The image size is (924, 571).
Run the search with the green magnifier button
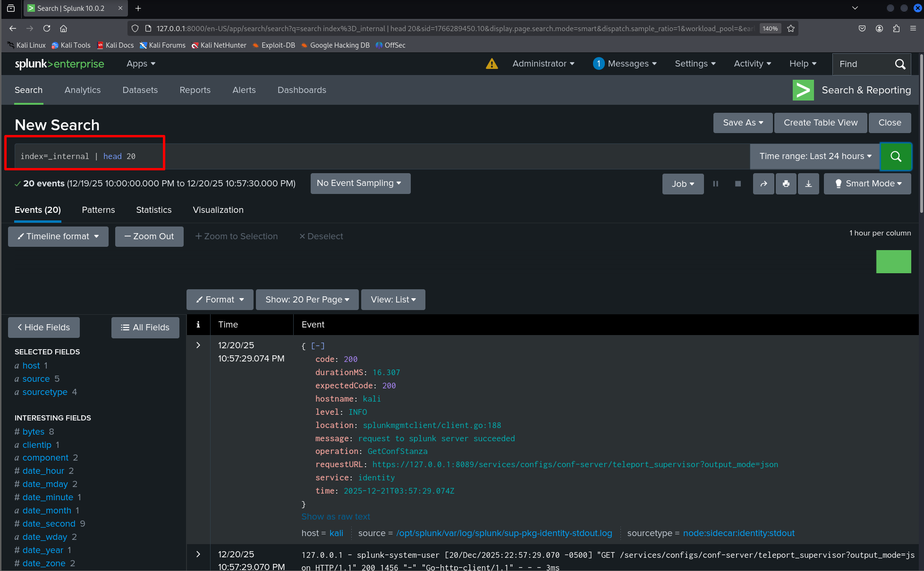[x=896, y=156]
